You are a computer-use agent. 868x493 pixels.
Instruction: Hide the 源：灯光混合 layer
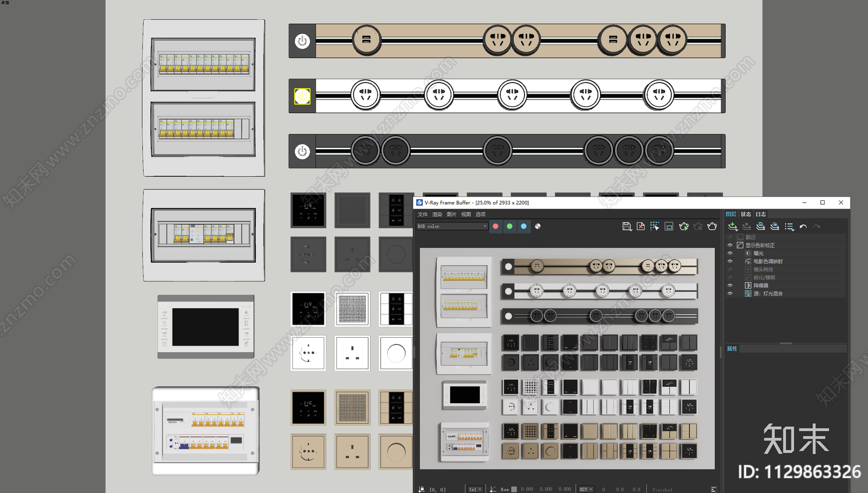tap(730, 294)
